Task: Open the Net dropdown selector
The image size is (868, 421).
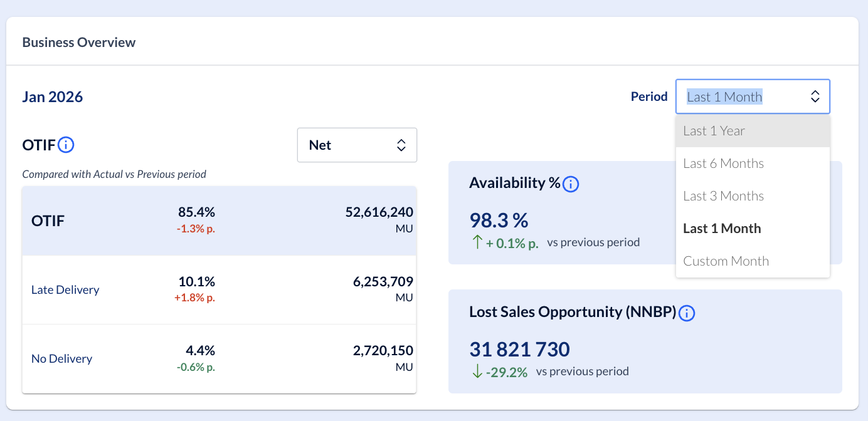Action: pos(357,145)
